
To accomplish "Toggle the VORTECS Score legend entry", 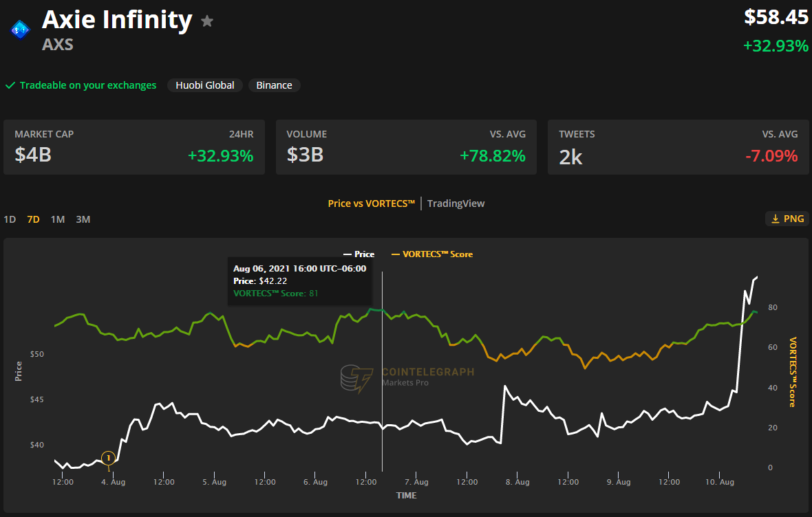I will coord(432,254).
